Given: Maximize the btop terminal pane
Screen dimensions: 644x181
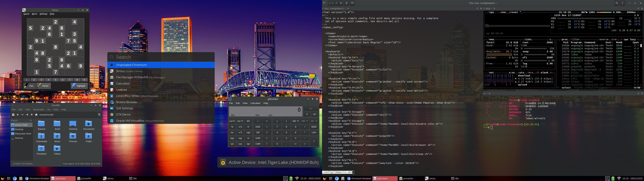Looking at the screenshot, I should [x=638, y=9].
